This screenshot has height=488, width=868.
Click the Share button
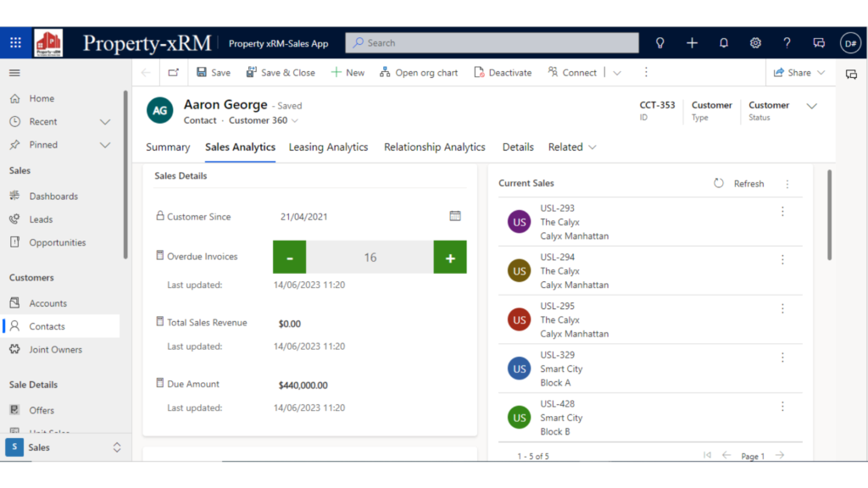[798, 73]
